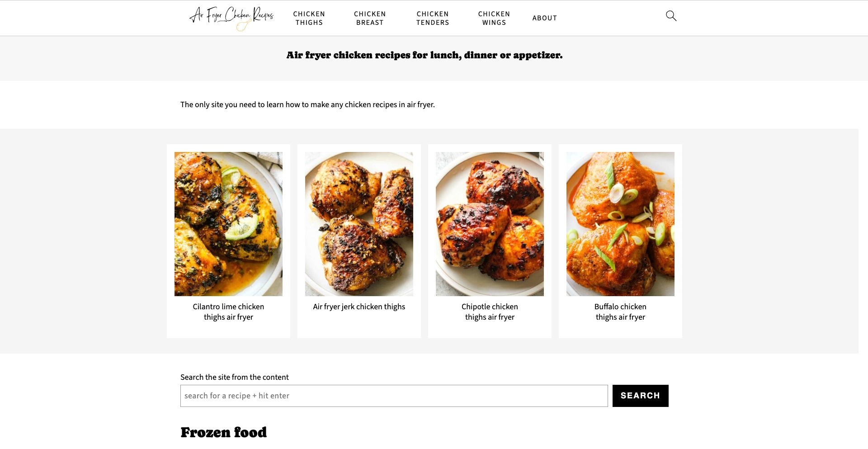Image resolution: width=868 pixels, height=449 pixels.
Task: Select the Chicken Tenders navigation item
Action: point(432,18)
